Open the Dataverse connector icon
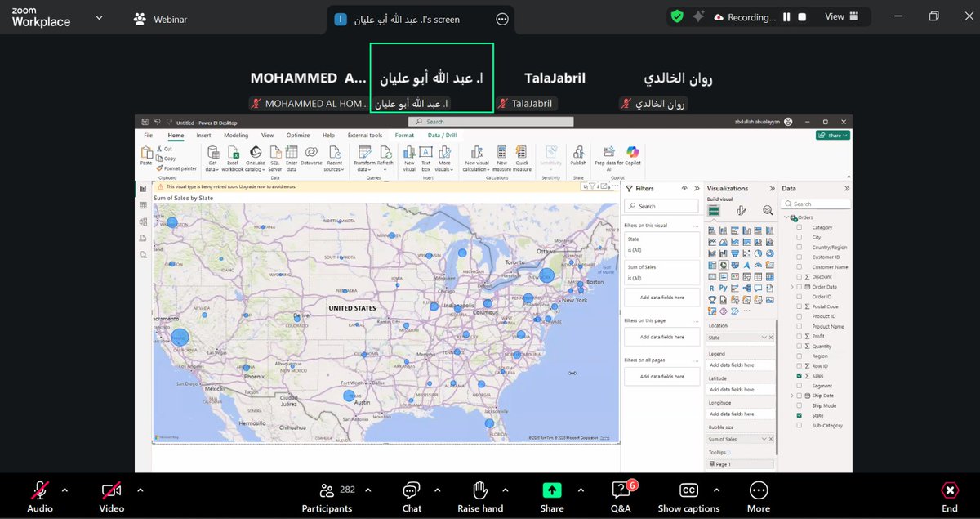The height and width of the screenshot is (519, 980). point(311,152)
